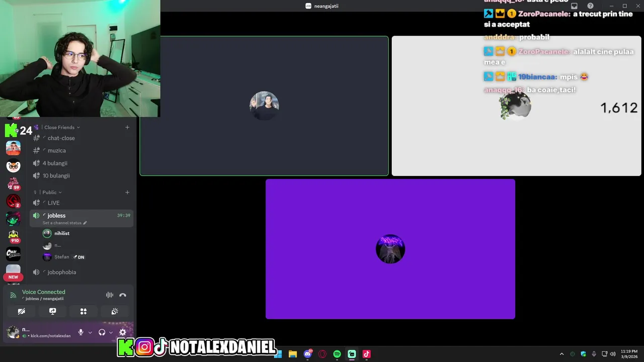Click Set a channel status
The image size is (644, 362).
(64, 223)
